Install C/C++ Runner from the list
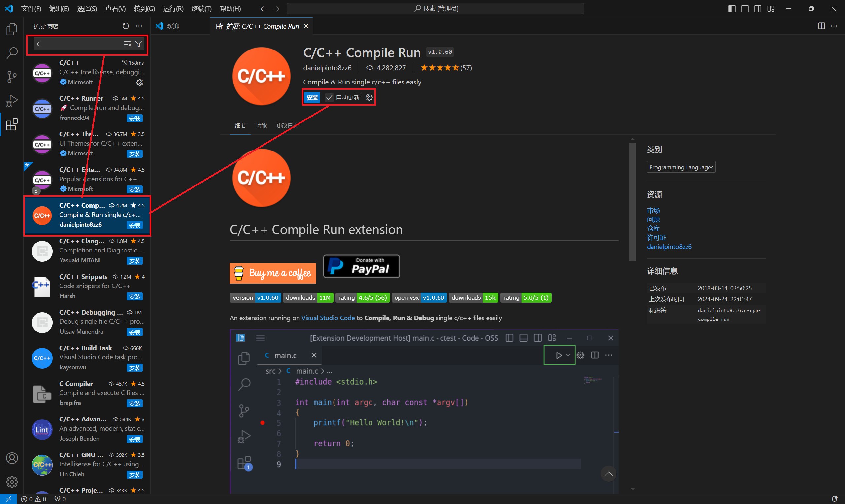The image size is (845, 504). (134, 118)
